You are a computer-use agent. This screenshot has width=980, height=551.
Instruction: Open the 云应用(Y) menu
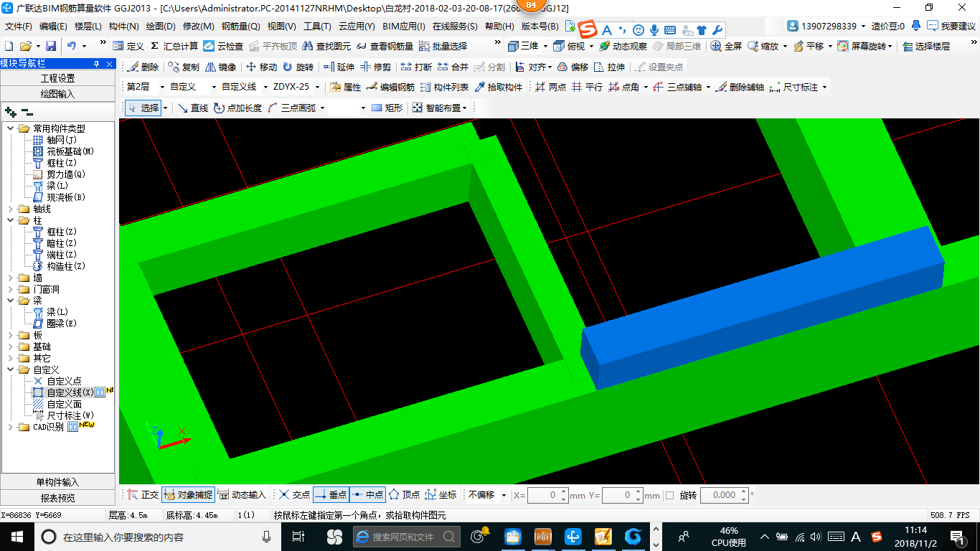[x=357, y=27]
